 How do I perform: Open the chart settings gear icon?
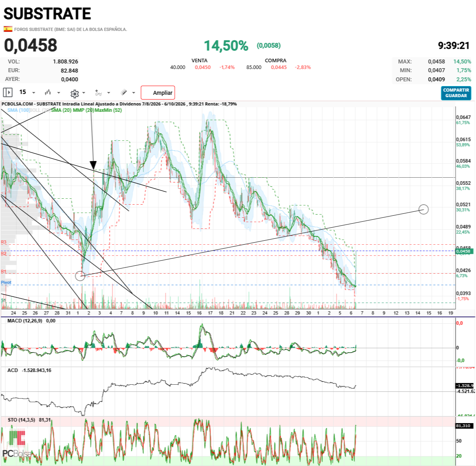click(x=75, y=94)
